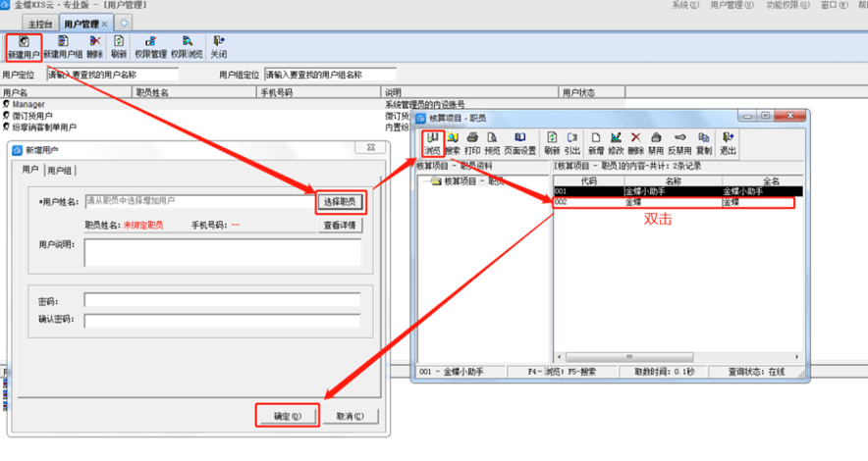Open 页面设置 in the 职员 window

point(519,144)
